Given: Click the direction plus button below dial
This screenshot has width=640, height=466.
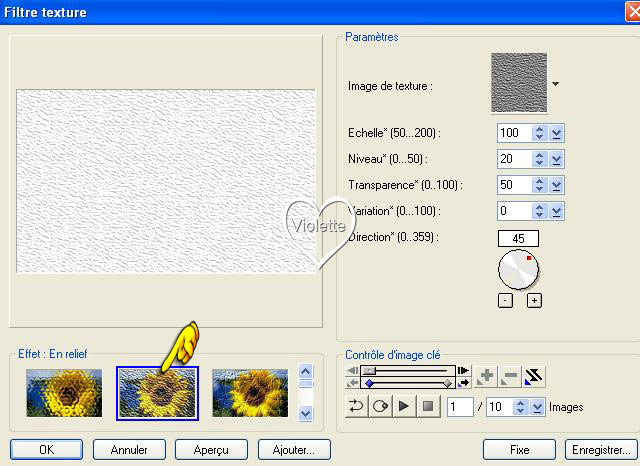Looking at the screenshot, I should (x=534, y=300).
